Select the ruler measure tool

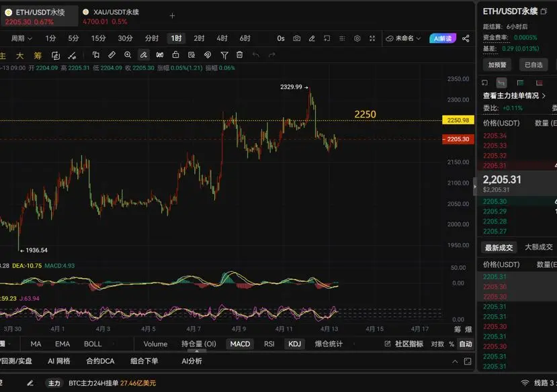(112, 54)
